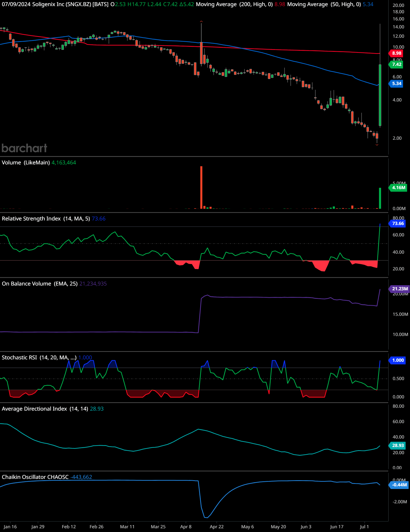This screenshot has height=532, width=410.
Task: Click the 28.93 ADX value tag
Action: point(398,445)
